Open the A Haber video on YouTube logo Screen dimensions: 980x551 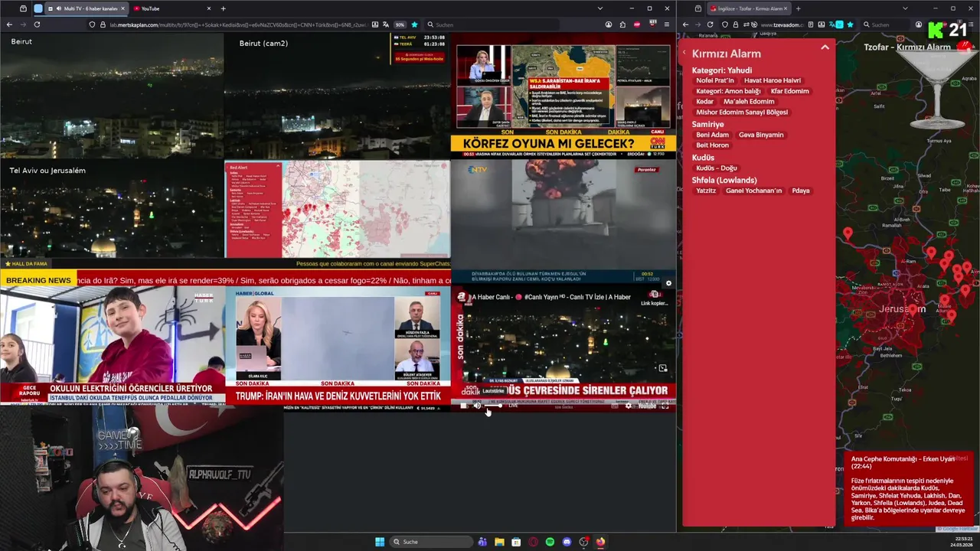tap(647, 406)
